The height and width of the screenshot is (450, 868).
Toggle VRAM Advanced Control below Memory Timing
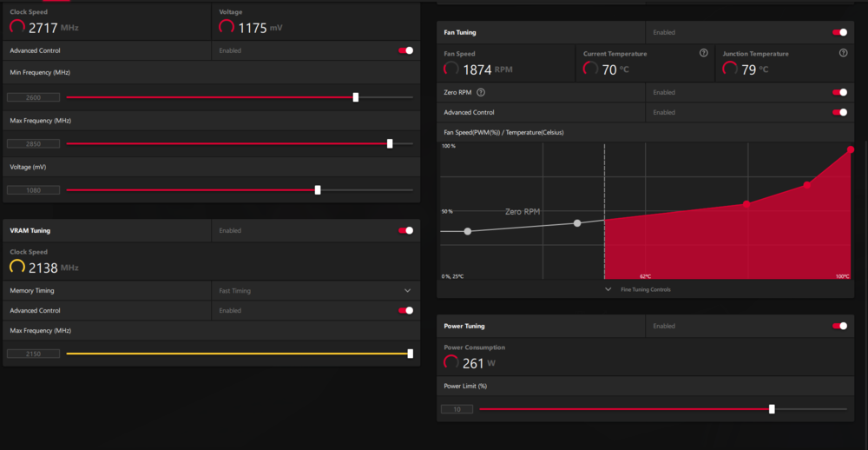coord(405,310)
